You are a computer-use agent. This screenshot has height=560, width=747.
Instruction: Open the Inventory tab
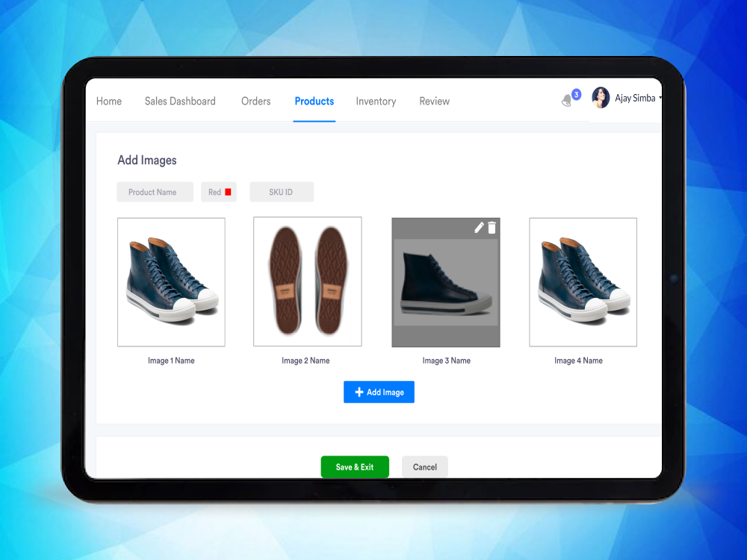376,102
